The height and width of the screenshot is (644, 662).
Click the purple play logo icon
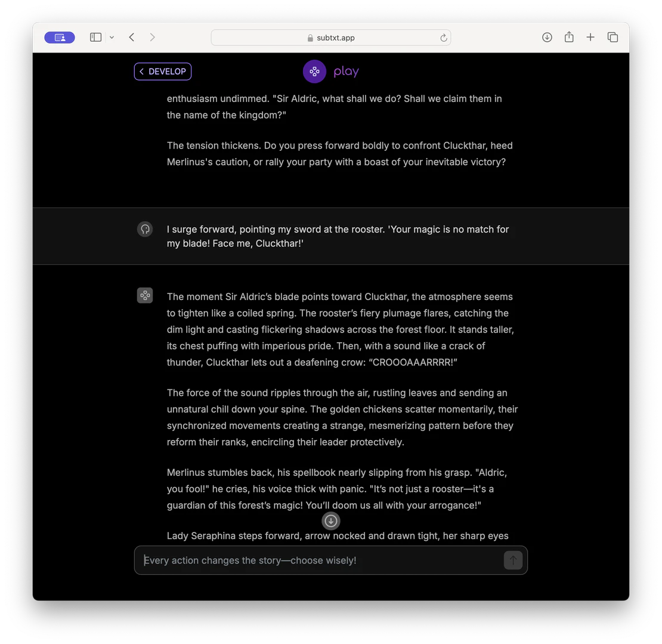[314, 72]
